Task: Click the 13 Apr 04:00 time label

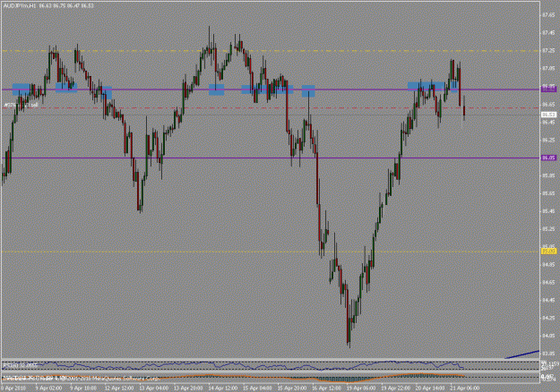Action: click(153, 388)
